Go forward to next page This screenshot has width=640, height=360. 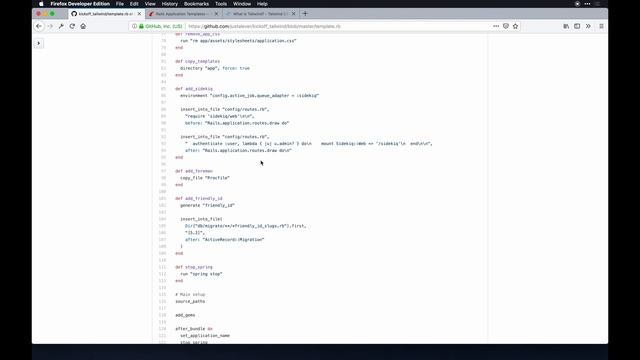pos(50,26)
